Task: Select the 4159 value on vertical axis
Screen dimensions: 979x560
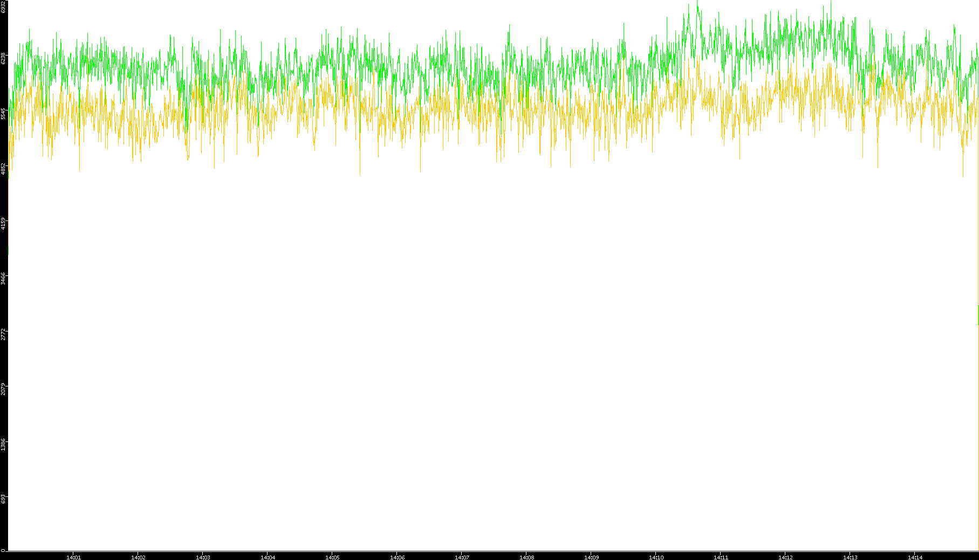Action: (x=3, y=224)
